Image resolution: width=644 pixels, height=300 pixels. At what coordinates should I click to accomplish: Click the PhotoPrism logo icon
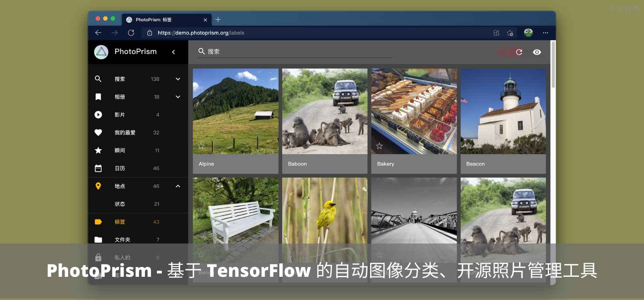(101, 52)
